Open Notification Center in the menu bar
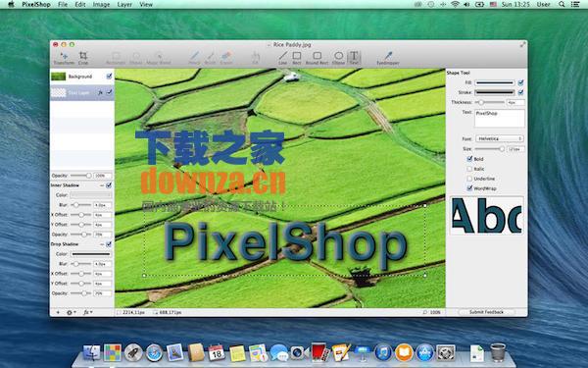 coord(575,5)
